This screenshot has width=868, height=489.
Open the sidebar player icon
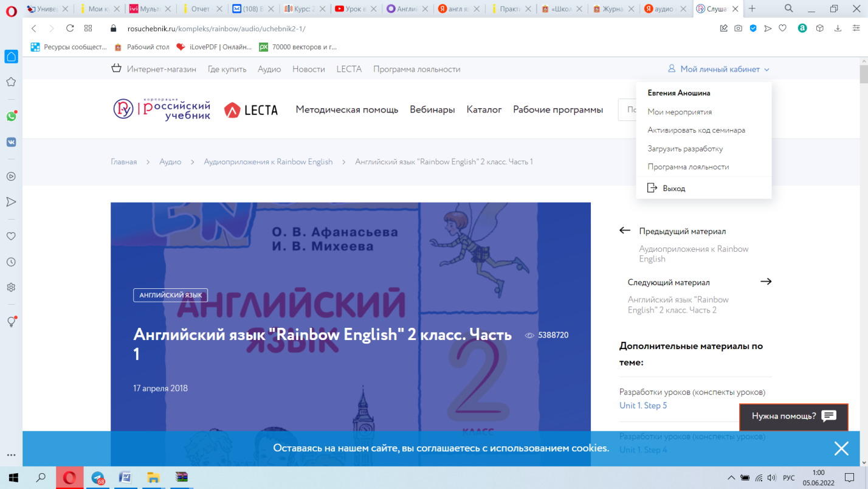pos(11,176)
